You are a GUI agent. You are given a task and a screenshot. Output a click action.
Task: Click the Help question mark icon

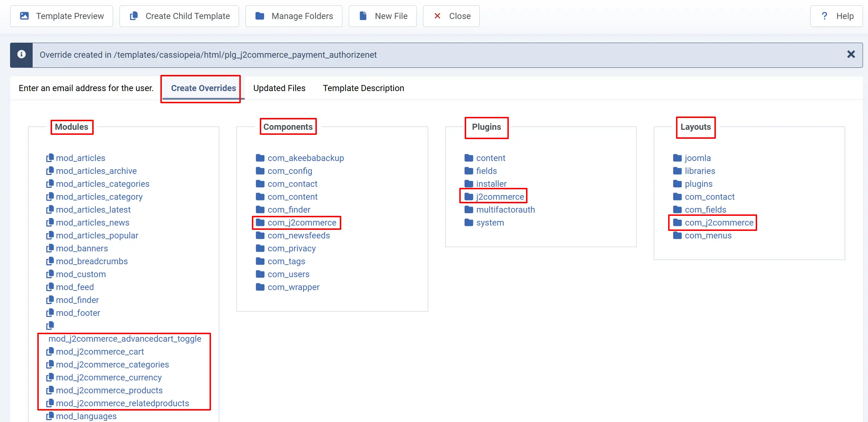(825, 16)
